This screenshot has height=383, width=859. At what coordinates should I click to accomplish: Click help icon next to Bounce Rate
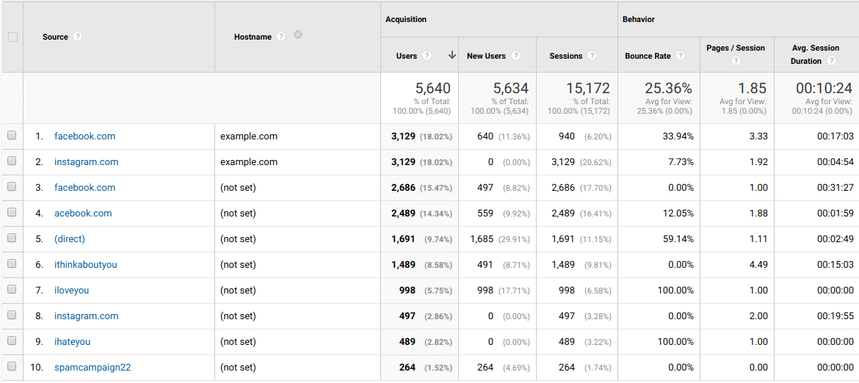click(x=680, y=56)
